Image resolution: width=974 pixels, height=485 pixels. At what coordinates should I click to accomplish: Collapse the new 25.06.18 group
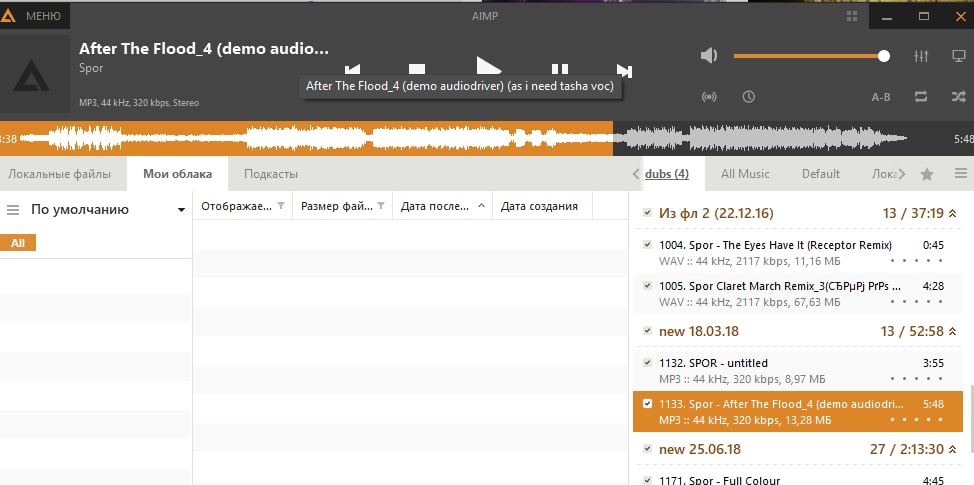point(952,450)
